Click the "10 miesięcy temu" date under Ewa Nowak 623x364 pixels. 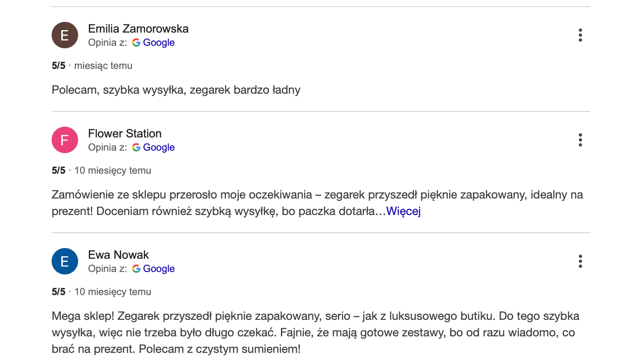(x=113, y=292)
